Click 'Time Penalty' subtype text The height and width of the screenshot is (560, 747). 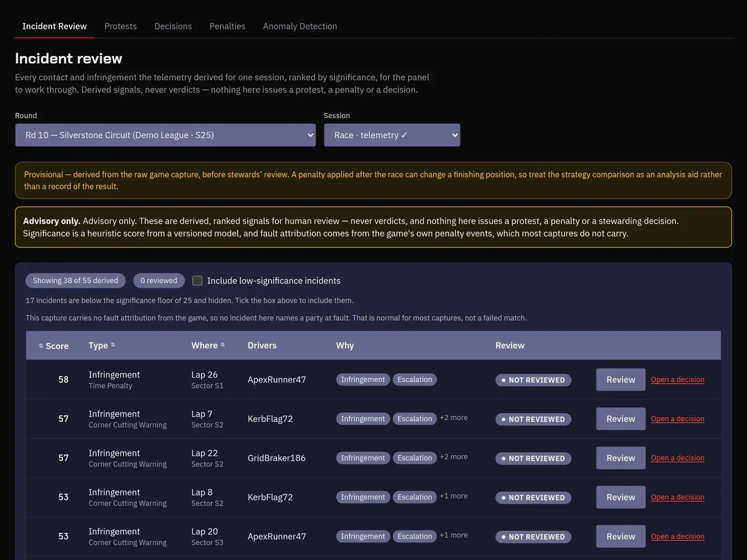(x=110, y=386)
